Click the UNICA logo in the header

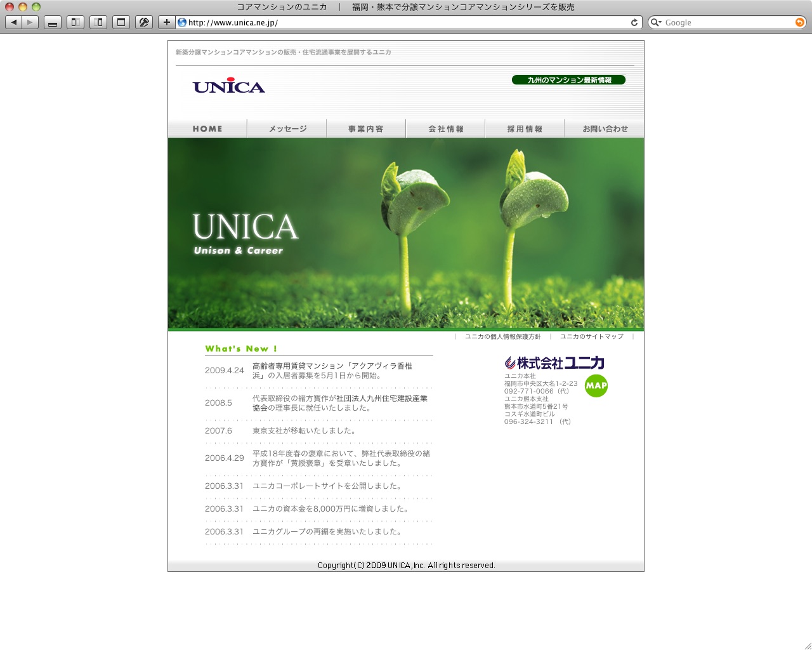[x=228, y=87]
